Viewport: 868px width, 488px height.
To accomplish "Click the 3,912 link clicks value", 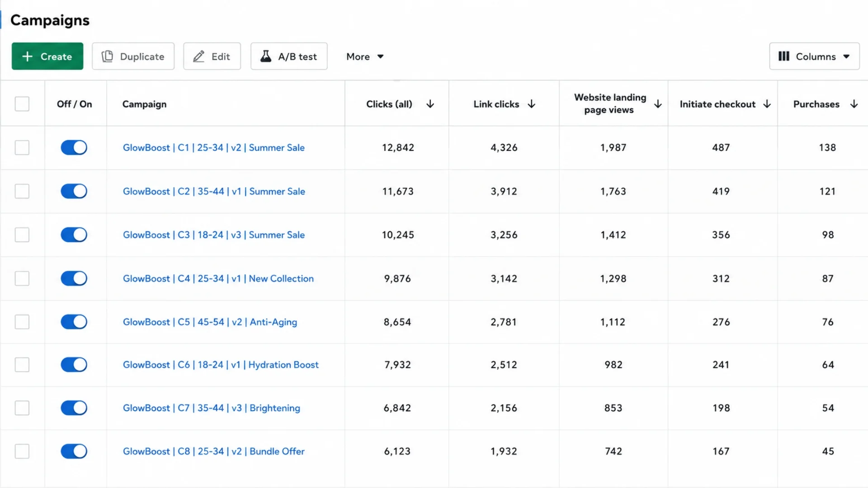I will (504, 192).
